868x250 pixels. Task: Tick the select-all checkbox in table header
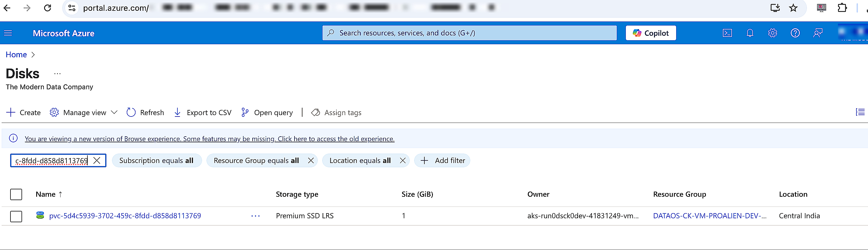click(16, 194)
